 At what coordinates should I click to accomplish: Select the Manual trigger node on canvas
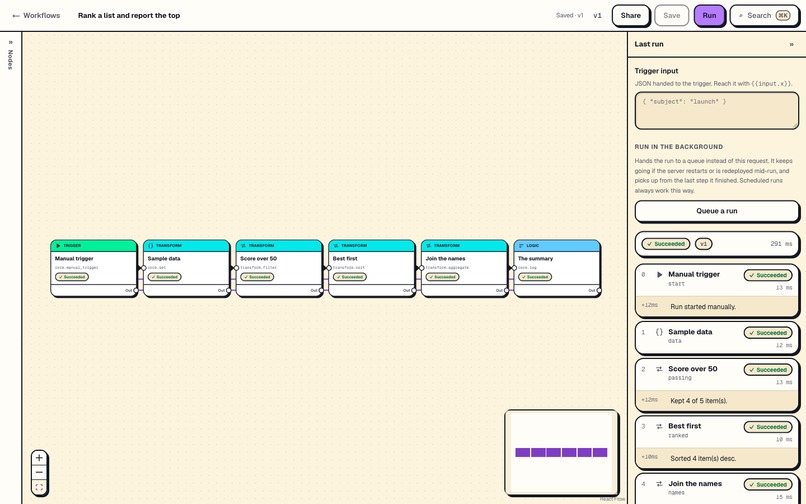[94, 268]
